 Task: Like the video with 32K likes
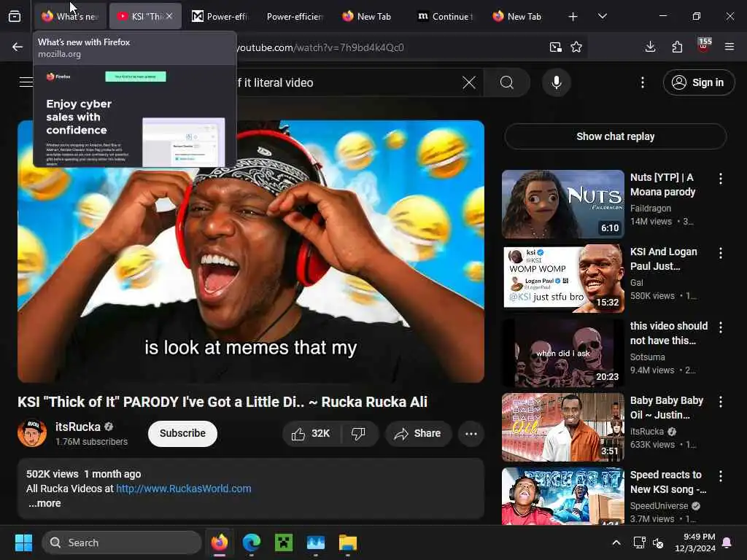point(311,433)
